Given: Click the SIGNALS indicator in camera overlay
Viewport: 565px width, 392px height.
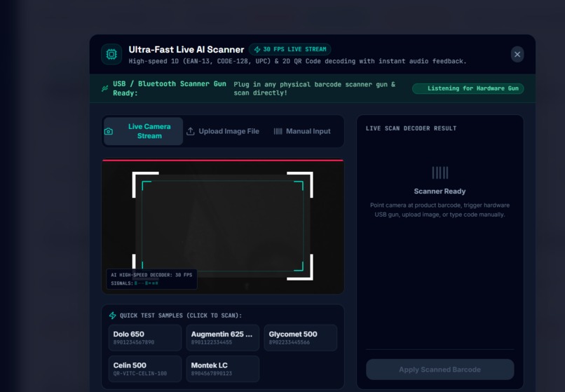Looking at the screenshot, I should [135, 283].
